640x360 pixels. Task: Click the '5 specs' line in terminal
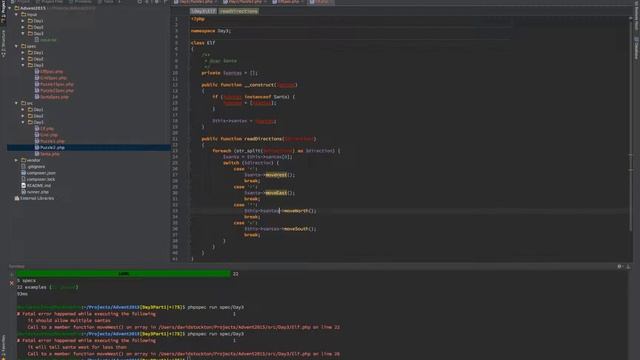point(27,281)
